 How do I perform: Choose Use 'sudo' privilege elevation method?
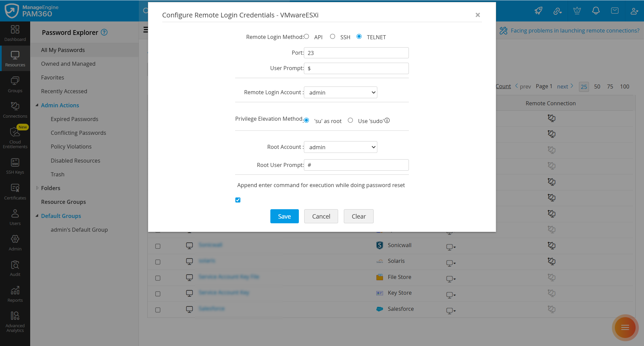point(351,120)
